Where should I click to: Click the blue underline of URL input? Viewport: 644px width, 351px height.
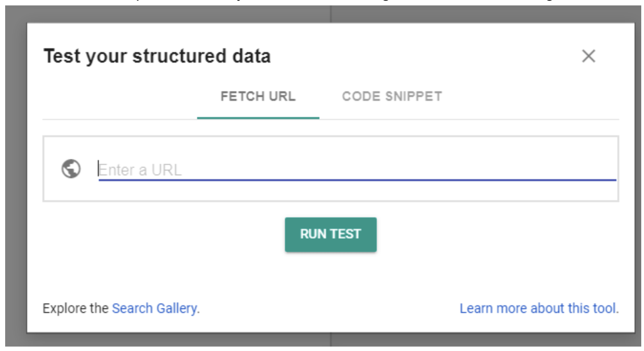(x=357, y=180)
